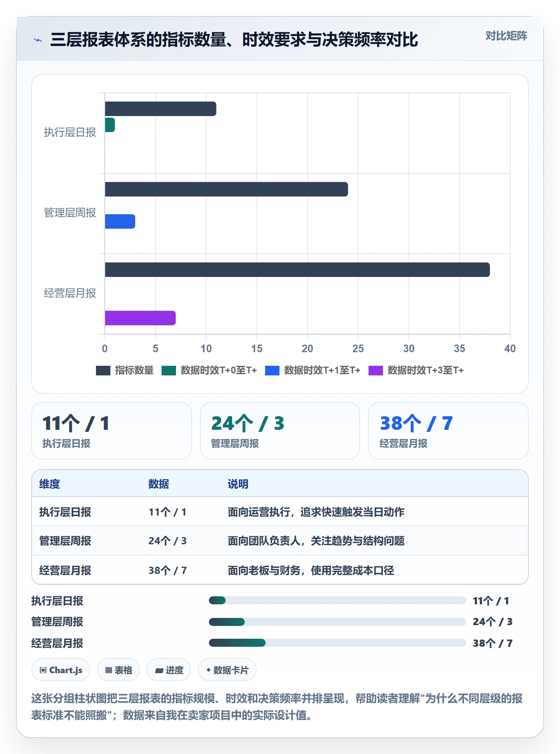This screenshot has width=560, height=754.
Task: Click the 说明 table column header
Action: click(x=238, y=484)
